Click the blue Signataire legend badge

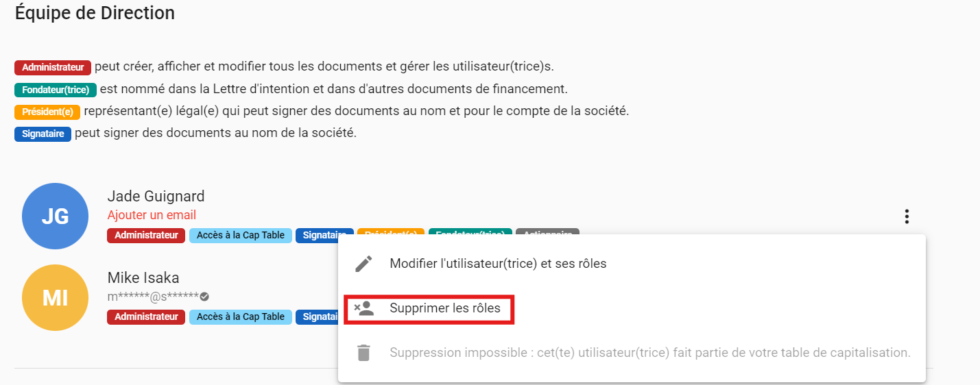[43, 134]
